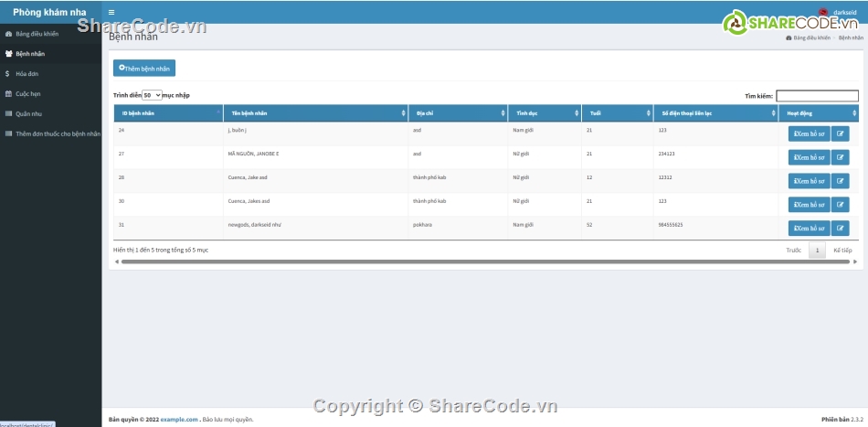The width and height of the screenshot is (868, 427).
Task: Select patient name 'MÃ NGUỒN, JANOBE E'
Action: pos(253,154)
